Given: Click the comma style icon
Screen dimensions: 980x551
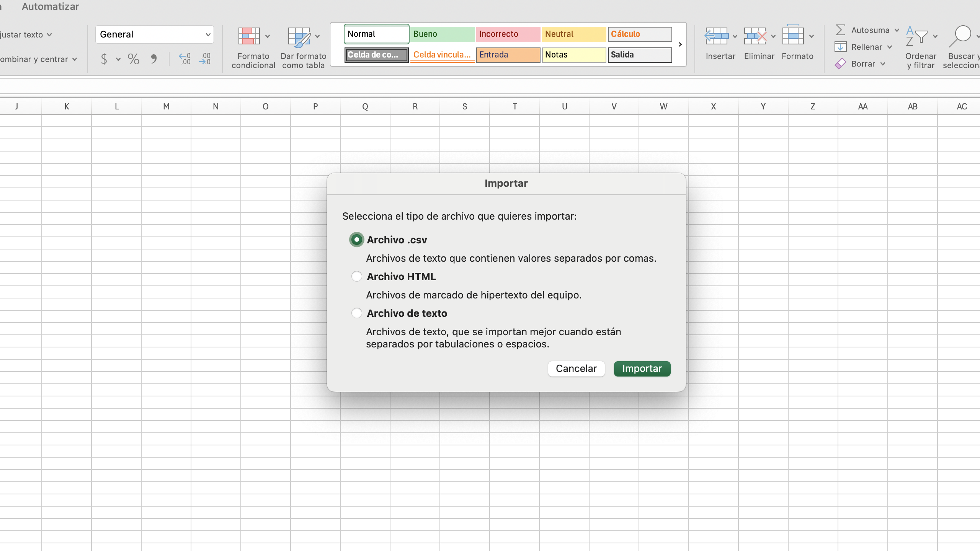Looking at the screenshot, I should 154,59.
